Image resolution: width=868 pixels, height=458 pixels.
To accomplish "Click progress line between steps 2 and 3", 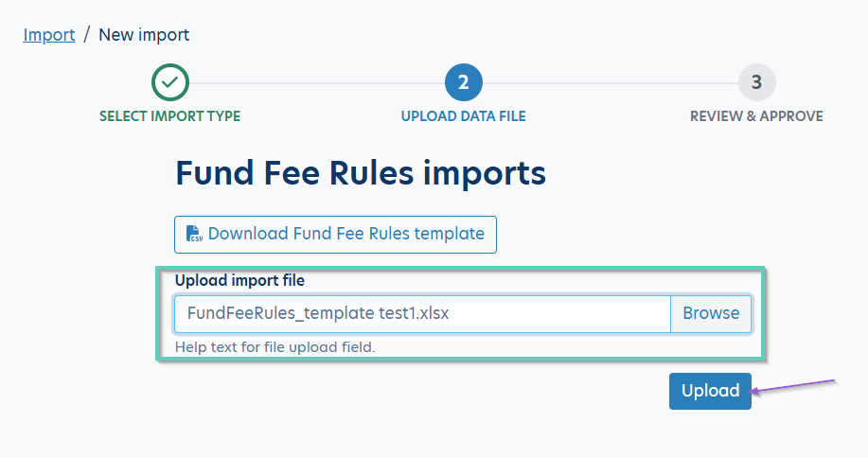I will [611, 83].
